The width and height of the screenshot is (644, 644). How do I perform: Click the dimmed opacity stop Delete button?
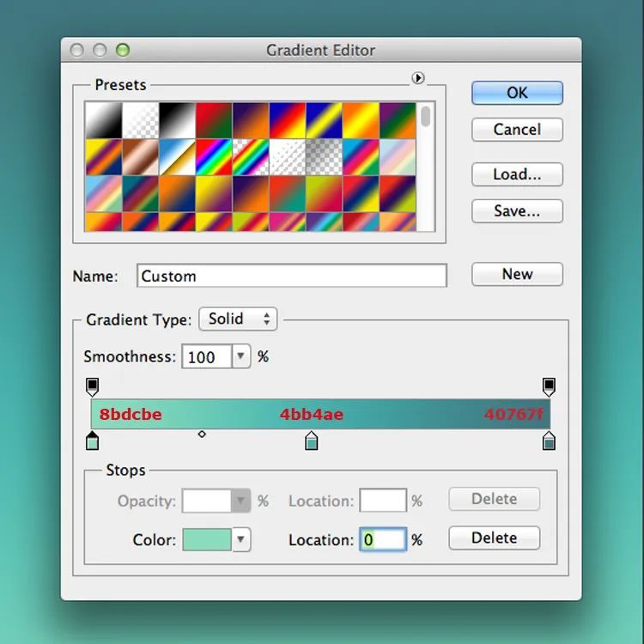point(494,499)
